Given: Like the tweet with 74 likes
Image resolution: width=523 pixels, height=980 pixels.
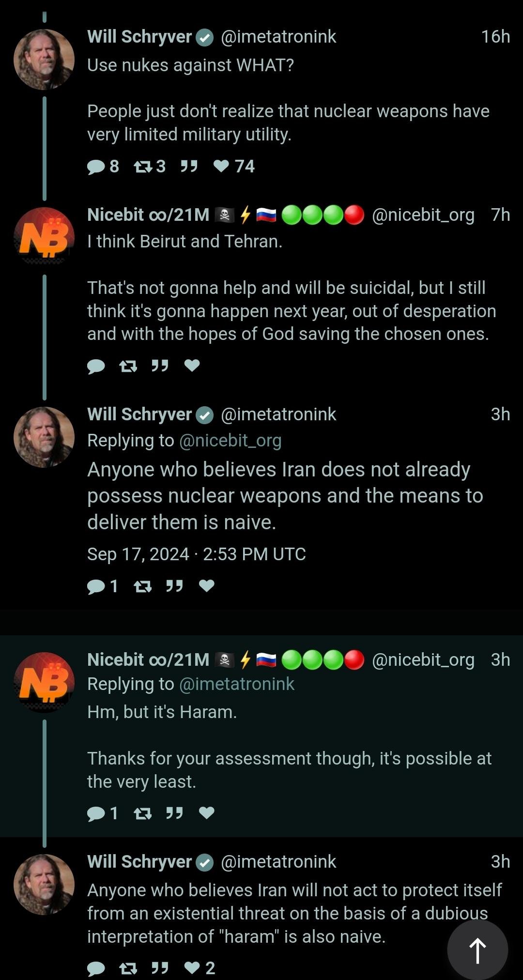Looking at the screenshot, I should (221, 167).
